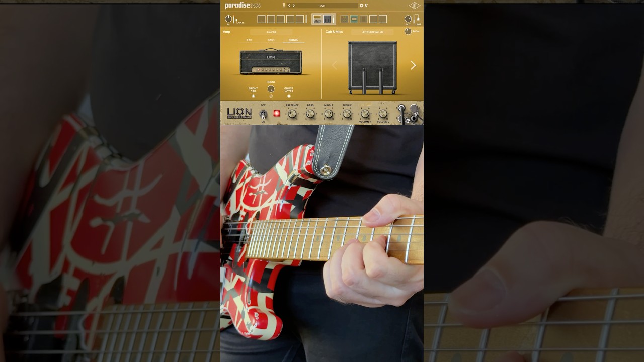Image resolution: width=644 pixels, height=362 pixels.
Task: Click the ROOM knob
Action: [x=408, y=31]
